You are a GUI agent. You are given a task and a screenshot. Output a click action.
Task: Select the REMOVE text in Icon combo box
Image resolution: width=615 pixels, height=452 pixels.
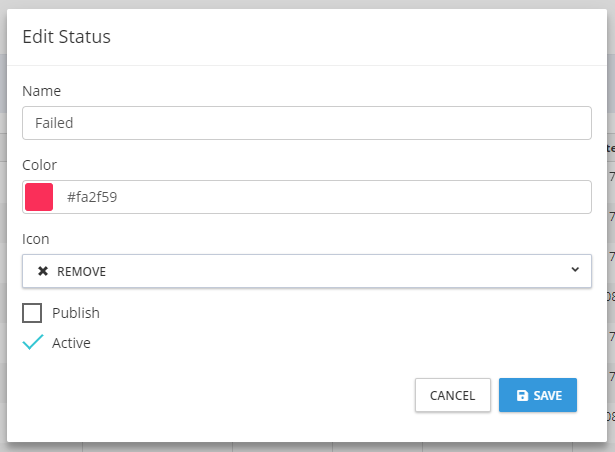click(x=81, y=272)
